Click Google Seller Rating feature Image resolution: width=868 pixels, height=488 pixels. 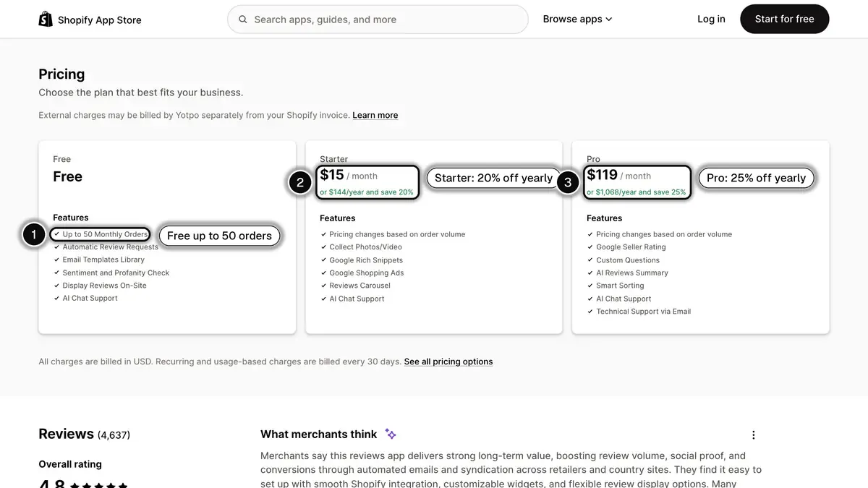click(631, 247)
